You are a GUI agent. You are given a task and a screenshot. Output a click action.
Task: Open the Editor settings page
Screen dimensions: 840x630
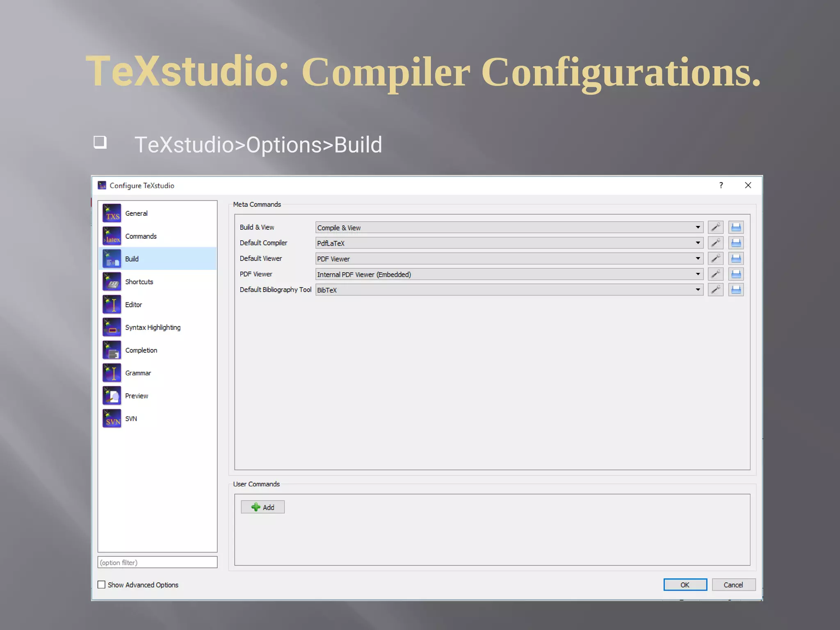(134, 305)
